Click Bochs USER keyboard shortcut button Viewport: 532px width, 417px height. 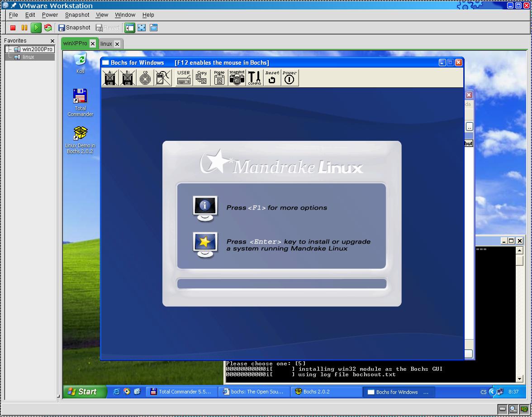[x=184, y=78]
